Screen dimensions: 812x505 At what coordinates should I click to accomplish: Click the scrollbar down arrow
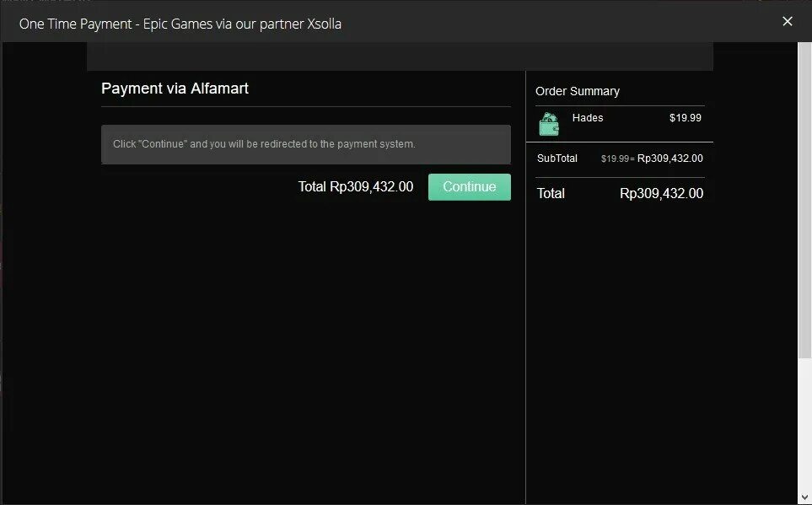coord(804,497)
